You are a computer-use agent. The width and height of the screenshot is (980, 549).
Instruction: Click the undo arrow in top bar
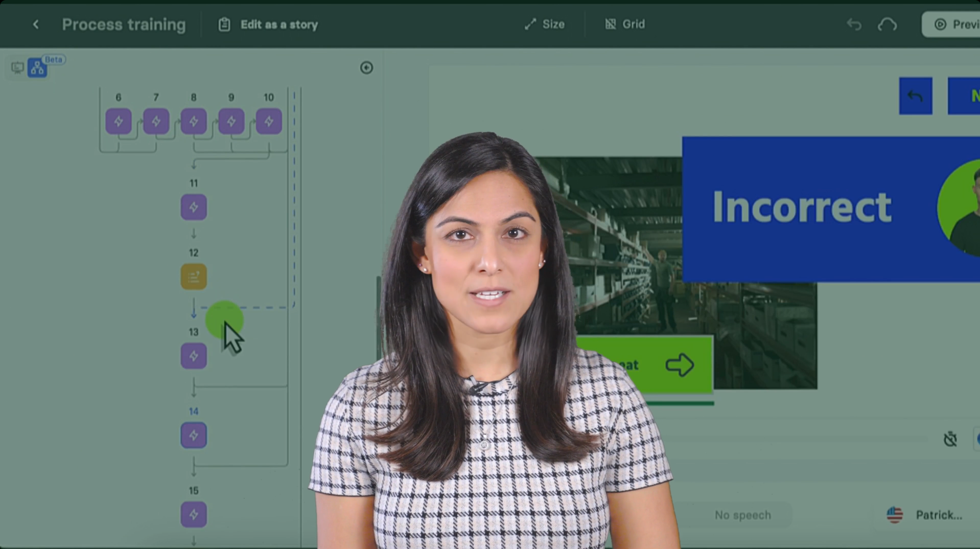coord(854,25)
